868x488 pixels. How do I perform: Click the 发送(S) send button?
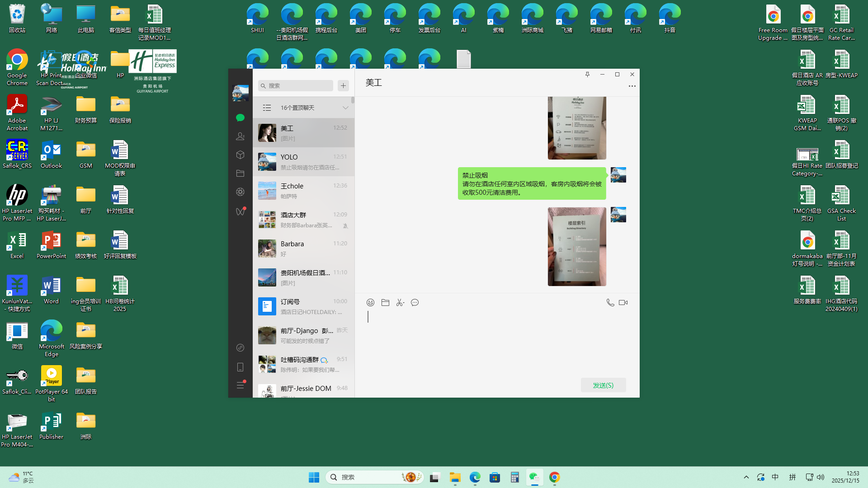tap(603, 385)
